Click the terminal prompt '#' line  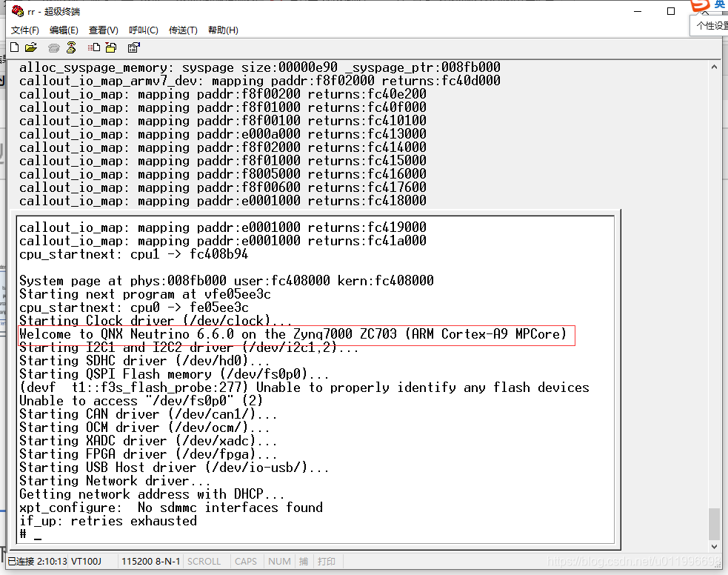coord(30,534)
